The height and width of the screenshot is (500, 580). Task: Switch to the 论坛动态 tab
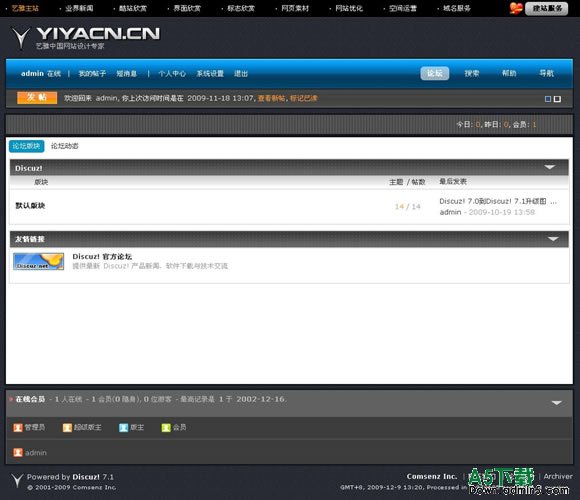65,146
